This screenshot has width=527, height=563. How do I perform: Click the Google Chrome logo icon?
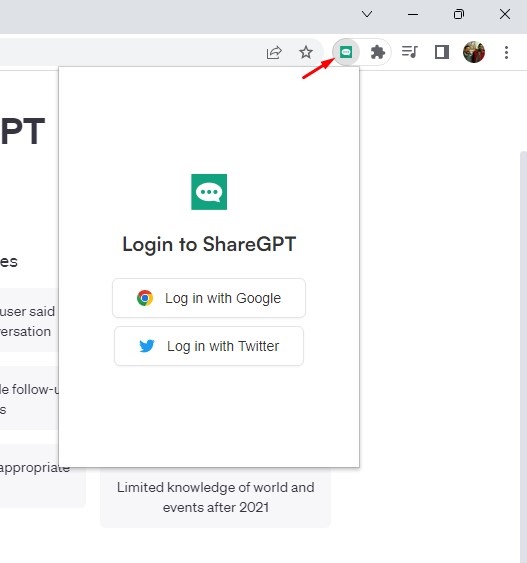[145, 298]
